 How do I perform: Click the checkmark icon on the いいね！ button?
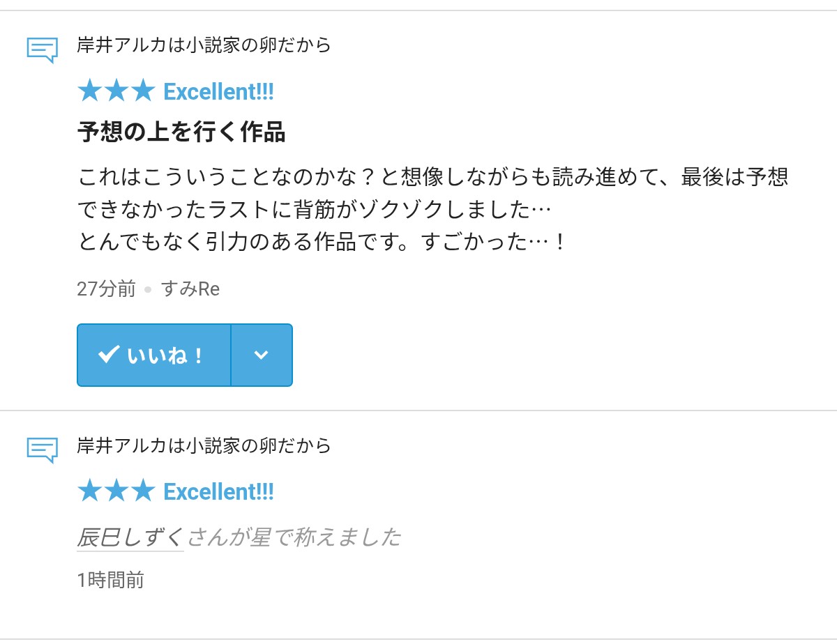(108, 355)
